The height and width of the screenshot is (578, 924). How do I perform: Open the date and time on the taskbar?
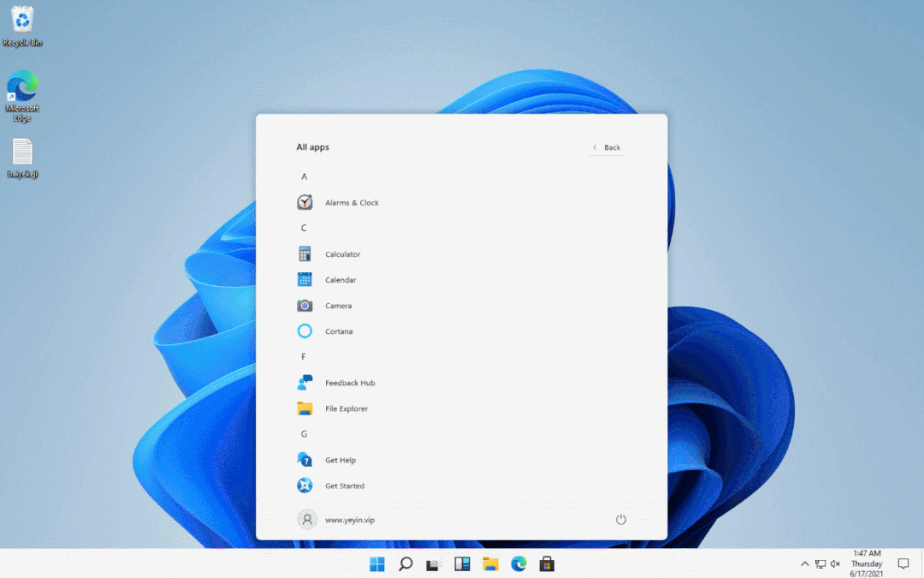click(x=867, y=564)
